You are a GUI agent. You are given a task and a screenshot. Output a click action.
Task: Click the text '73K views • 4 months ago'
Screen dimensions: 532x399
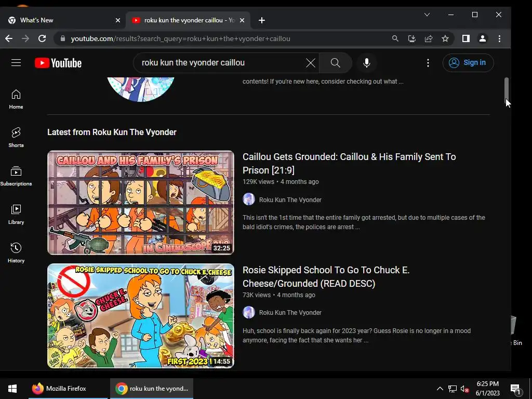coord(279,295)
